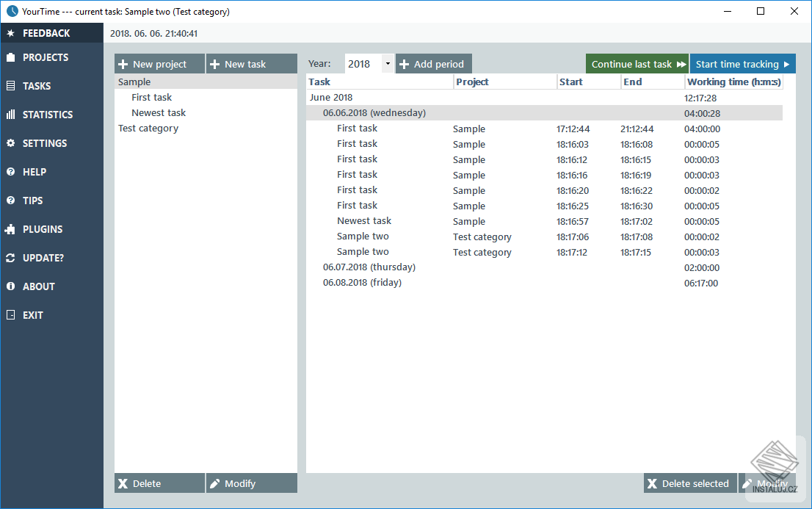The width and height of the screenshot is (812, 509).
Task: Click the 12:17:28 June total time
Action: click(700, 98)
